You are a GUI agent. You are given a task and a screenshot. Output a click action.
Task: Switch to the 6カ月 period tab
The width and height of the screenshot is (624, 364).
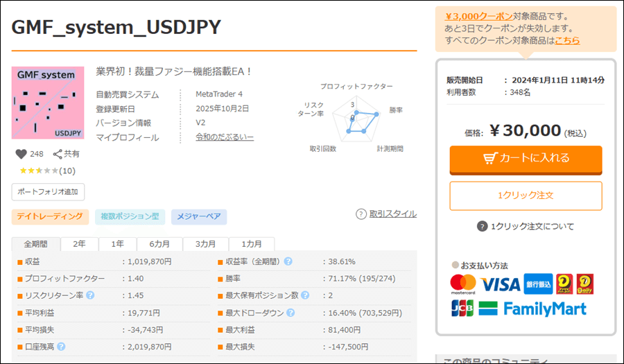[159, 244]
